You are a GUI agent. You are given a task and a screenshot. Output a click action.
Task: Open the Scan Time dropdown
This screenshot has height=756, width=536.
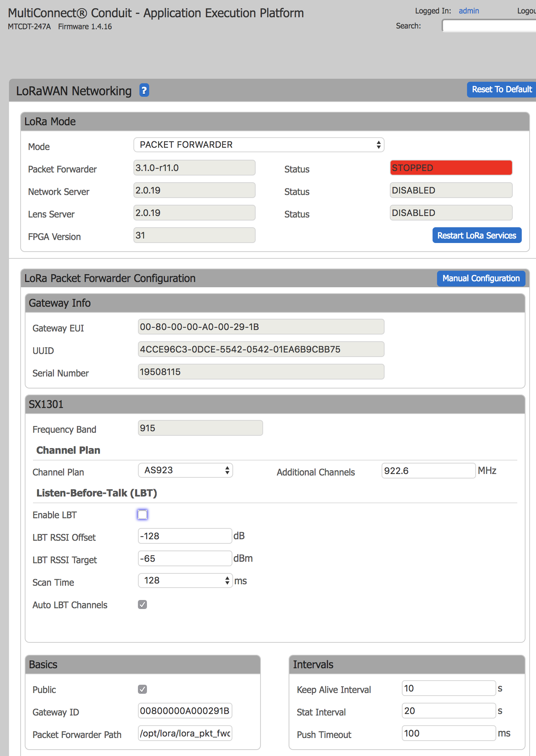(186, 580)
